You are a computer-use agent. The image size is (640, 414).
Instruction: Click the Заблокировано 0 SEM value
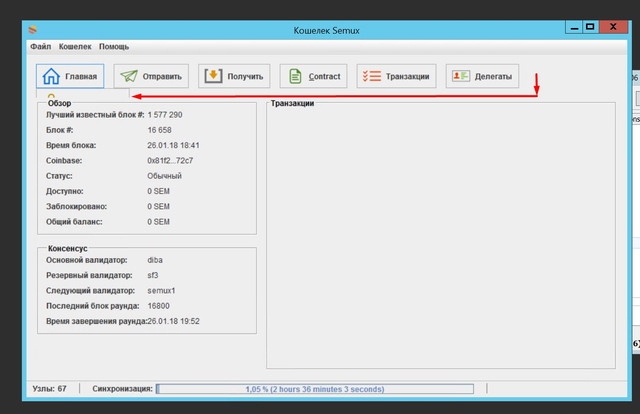tap(158, 207)
